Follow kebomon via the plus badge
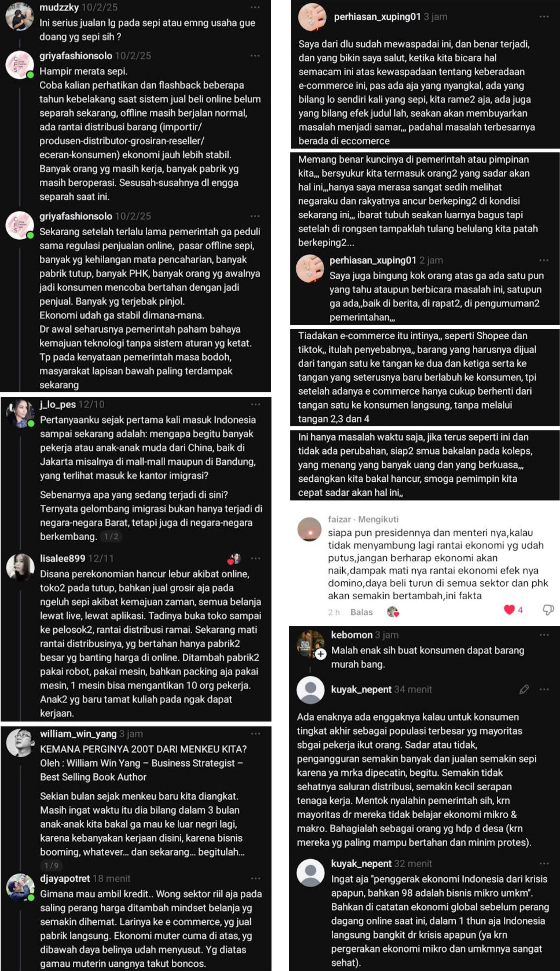560x971 pixels. point(321,654)
